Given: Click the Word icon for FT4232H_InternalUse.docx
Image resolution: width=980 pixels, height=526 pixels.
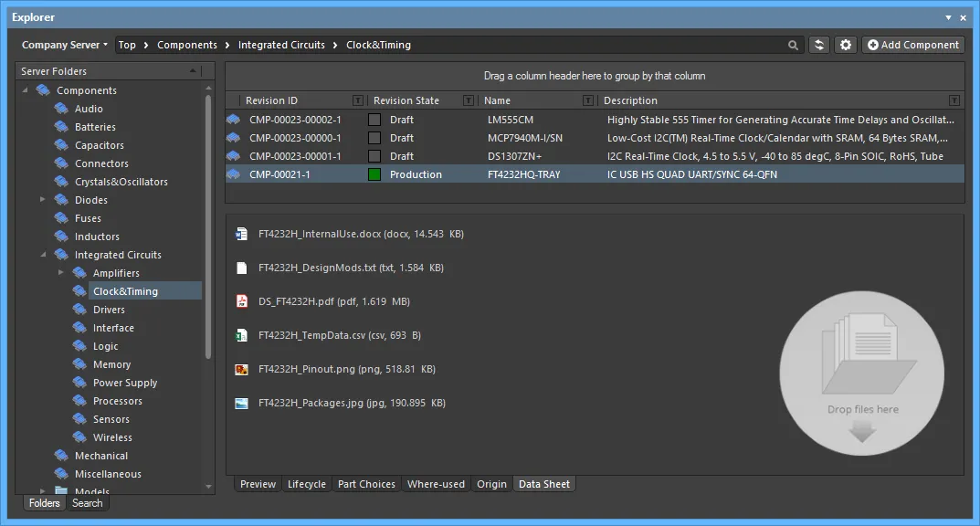Looking at the screenshot, I should point(241,235).
